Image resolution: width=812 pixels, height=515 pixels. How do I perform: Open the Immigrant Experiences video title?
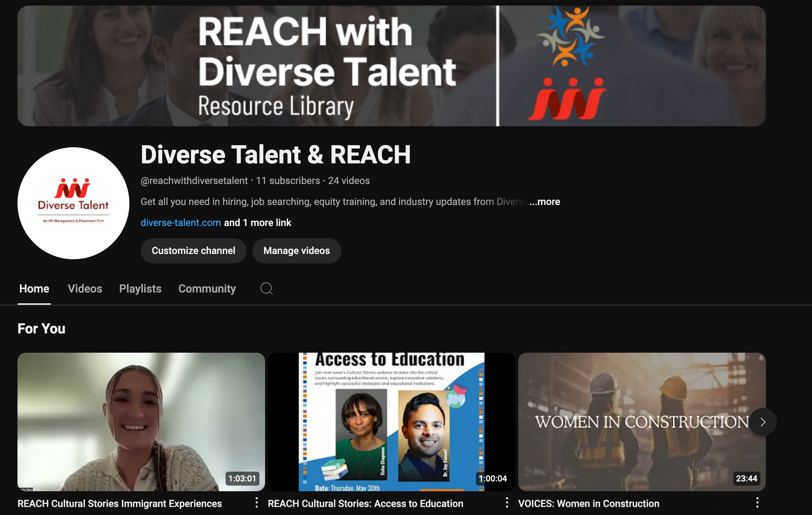120,504
